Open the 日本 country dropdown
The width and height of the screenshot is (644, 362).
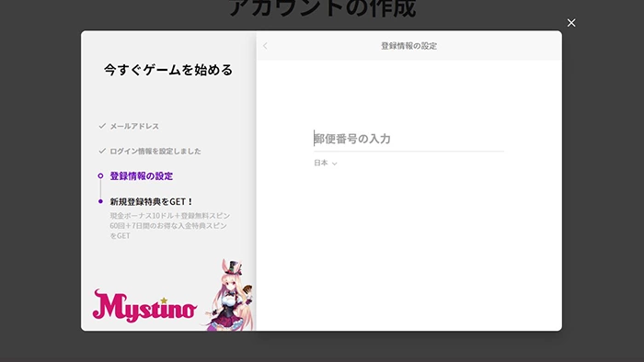[x=326, y=164]
